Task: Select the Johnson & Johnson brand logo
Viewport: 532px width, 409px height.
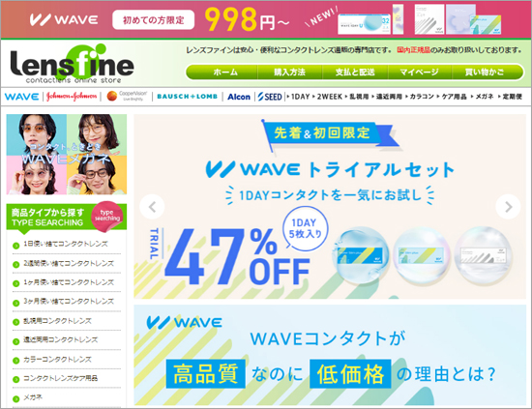Action: click(72, 97)
